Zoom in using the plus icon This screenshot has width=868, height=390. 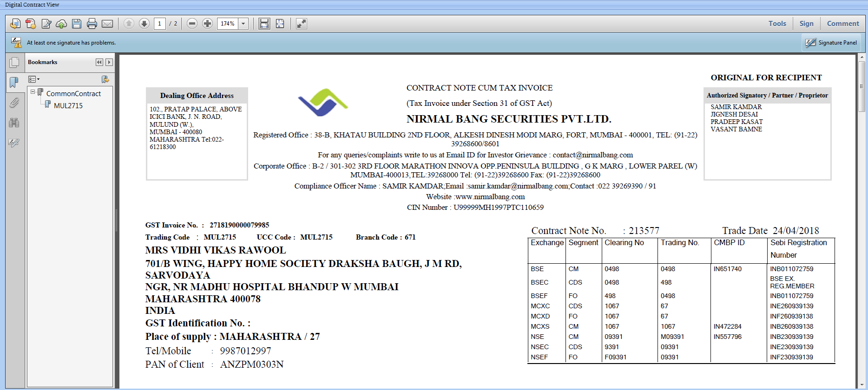click(207, 24)
